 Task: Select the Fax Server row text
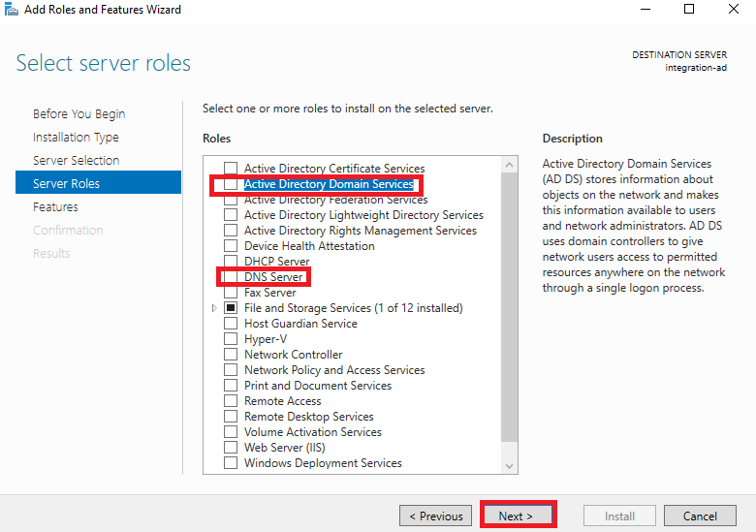point(270,293)
